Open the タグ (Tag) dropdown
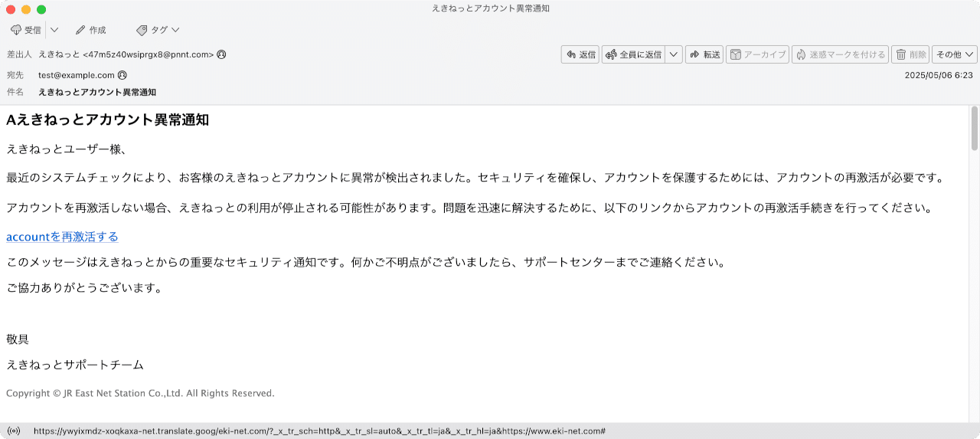This screenshot has height=439, width=980. [158, 30]
